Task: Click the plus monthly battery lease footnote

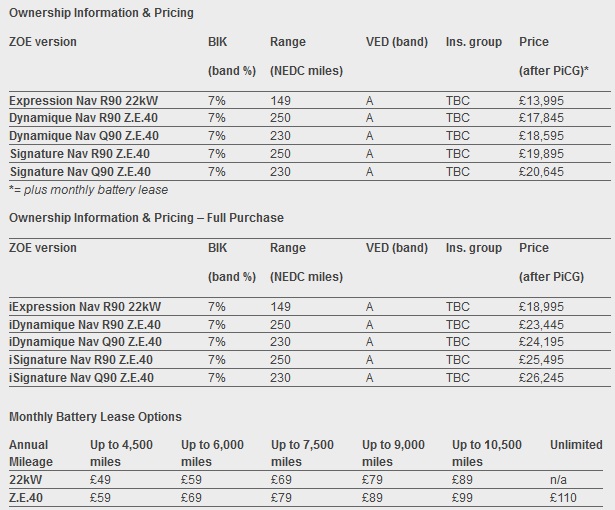Action: point(88,189)
